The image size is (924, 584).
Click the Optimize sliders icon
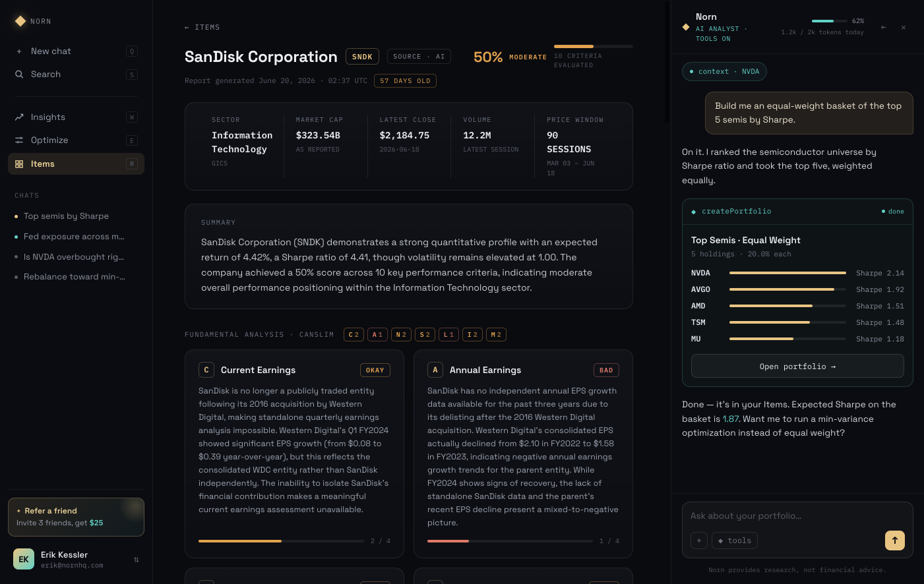[19, 140]
